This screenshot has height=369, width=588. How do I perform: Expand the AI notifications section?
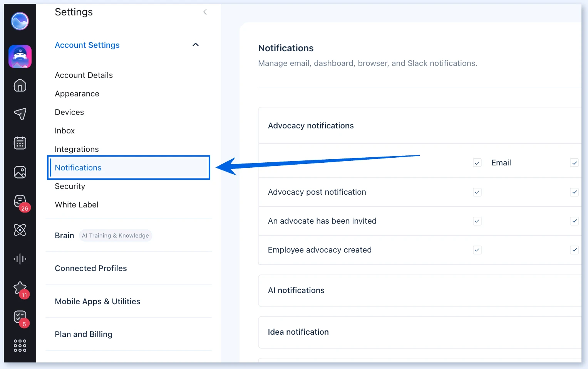420,290
